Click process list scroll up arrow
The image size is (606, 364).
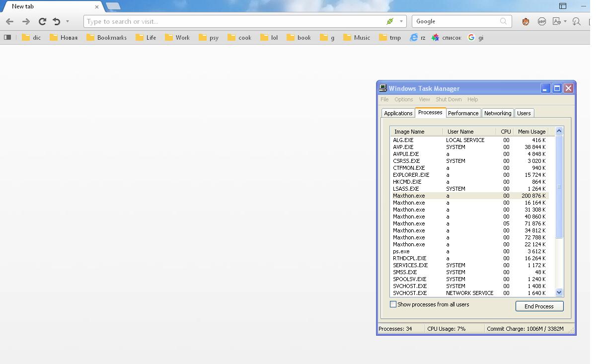tap(559, 131)
